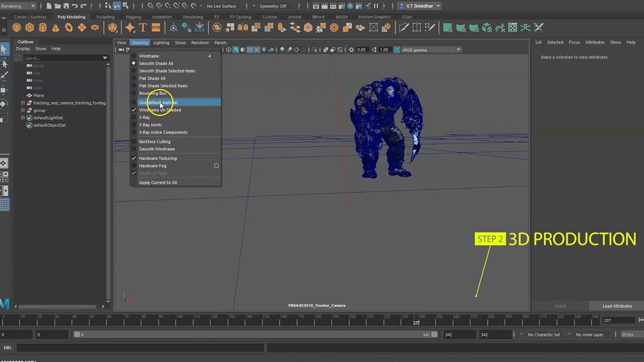Open the sRGB gamma view transform dropdown
The image size is (644, 362).
[457, 49]
